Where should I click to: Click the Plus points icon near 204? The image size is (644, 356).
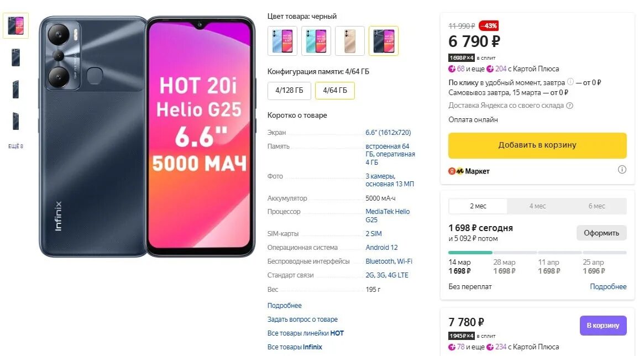[x=490, y=69]
